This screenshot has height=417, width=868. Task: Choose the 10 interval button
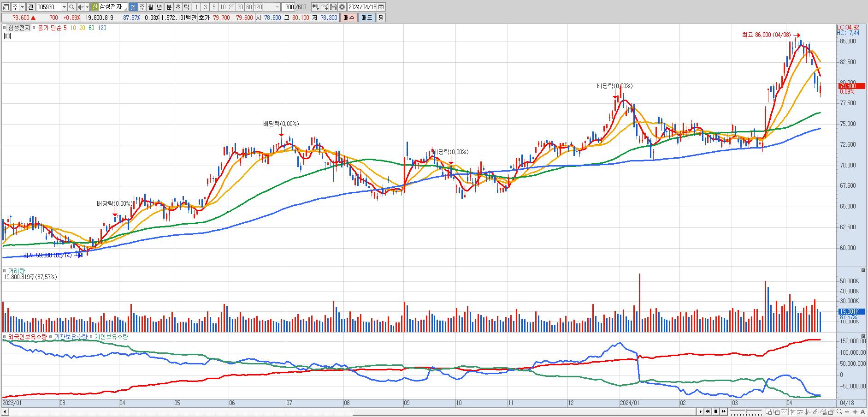click(x=223, y=7)
